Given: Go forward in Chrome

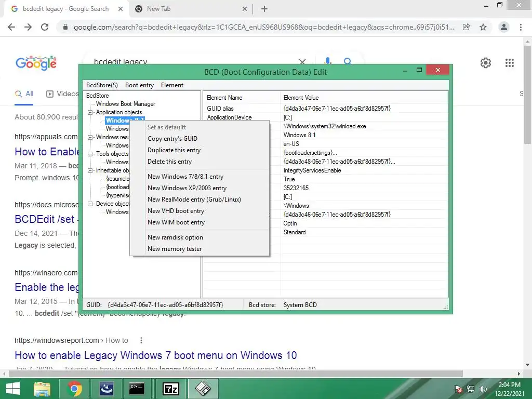Looking at the screenshot, I should pyautogui.click(x=28, y=27).
